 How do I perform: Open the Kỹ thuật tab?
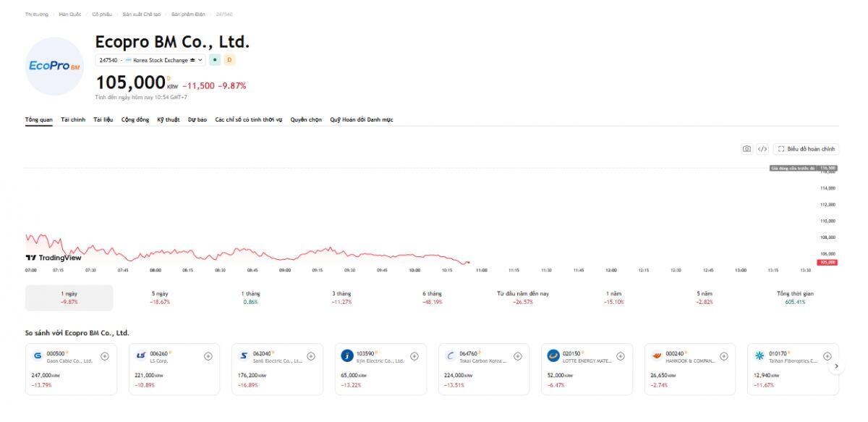pyautogui.click(x=169, y=119)
